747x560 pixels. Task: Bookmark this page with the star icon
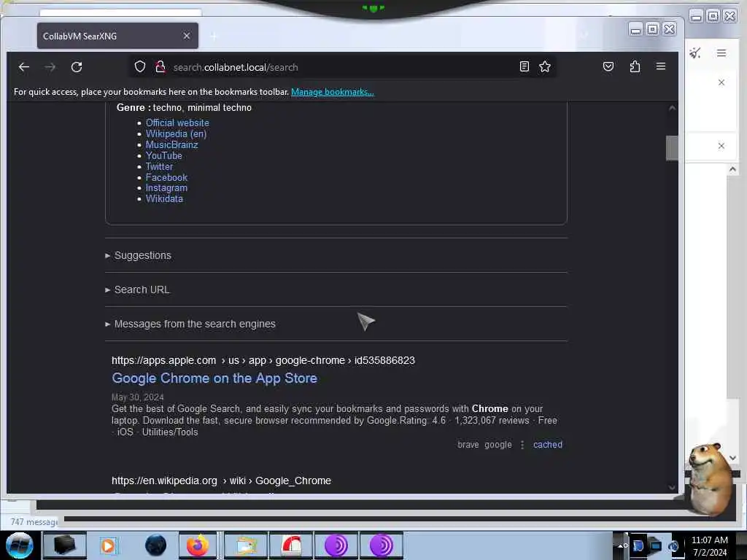click(545, 66)
